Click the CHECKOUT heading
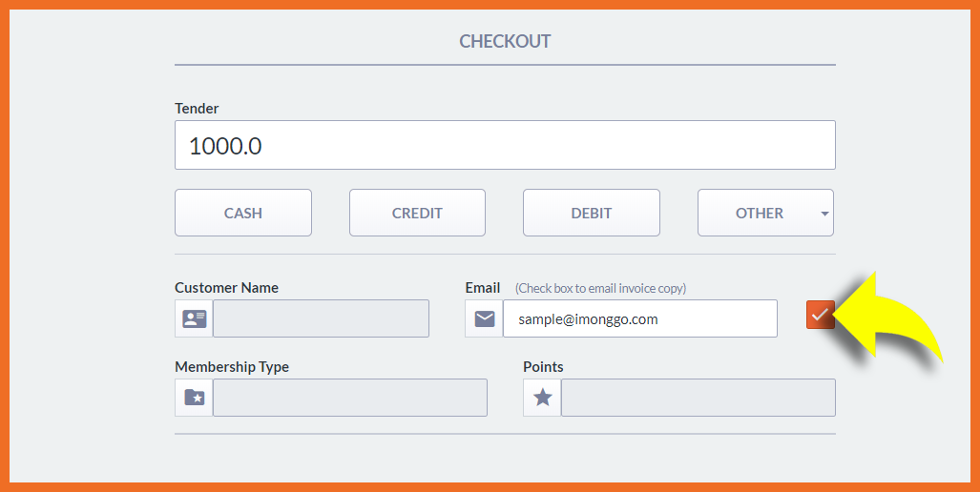The height and width of the screenshot is (492, 980). click(505, 42)
